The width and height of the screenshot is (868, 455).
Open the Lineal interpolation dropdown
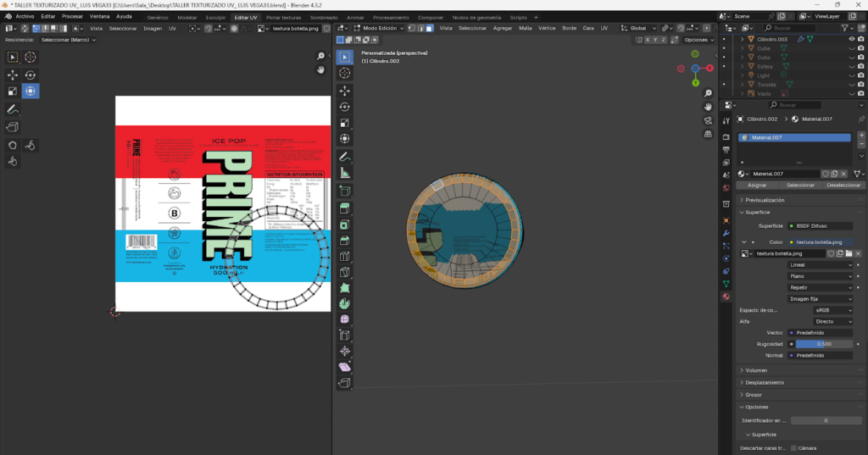[x=821, y=264]
